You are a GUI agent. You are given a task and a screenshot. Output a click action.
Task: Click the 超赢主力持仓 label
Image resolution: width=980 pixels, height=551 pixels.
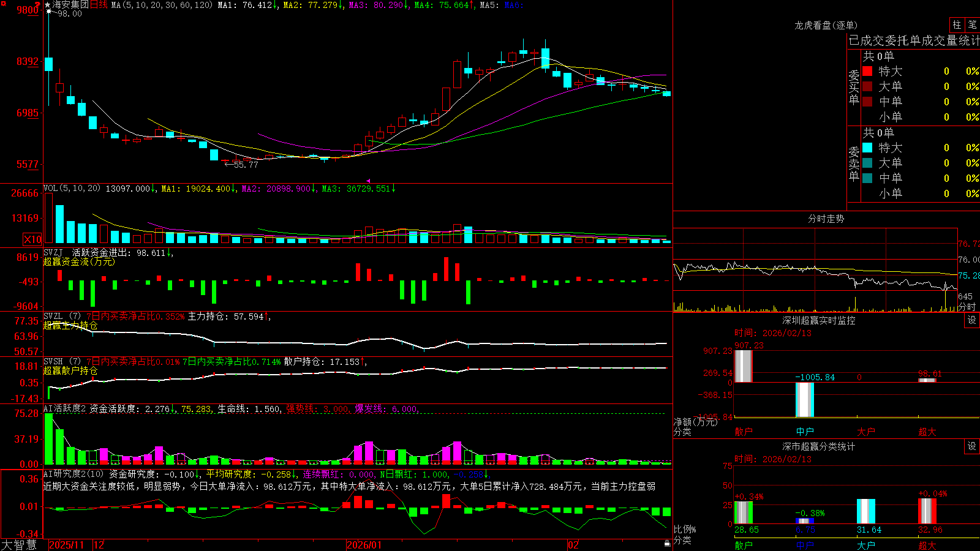pos(70,326)
